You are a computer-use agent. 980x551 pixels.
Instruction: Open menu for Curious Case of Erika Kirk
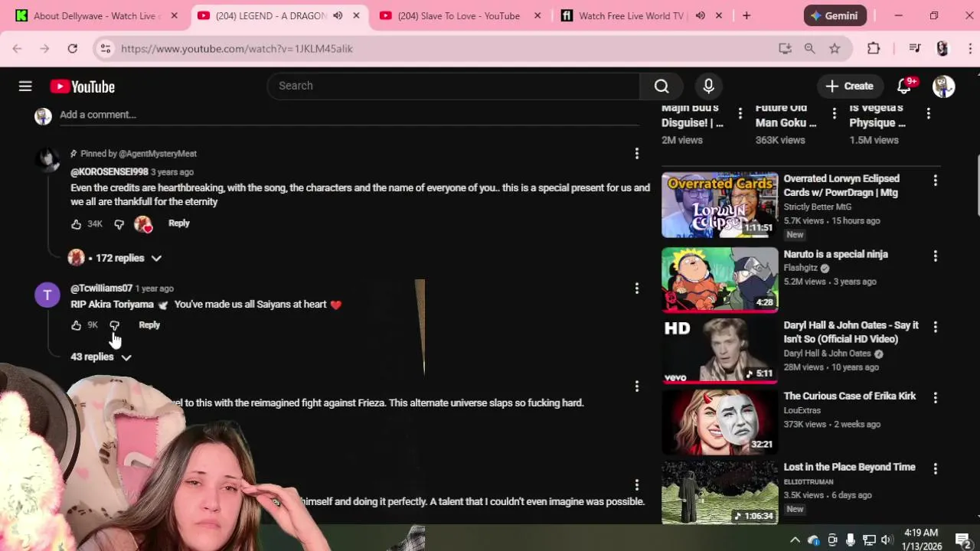coord(935,398)
